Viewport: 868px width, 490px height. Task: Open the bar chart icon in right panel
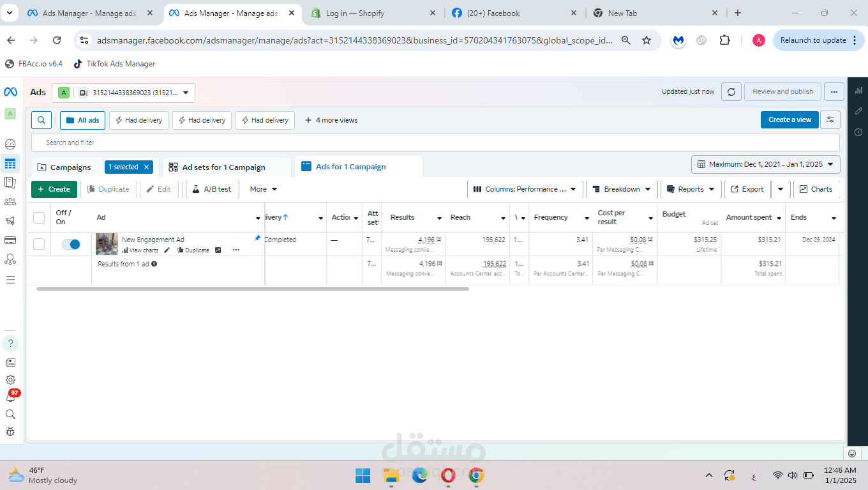(858, 90)
